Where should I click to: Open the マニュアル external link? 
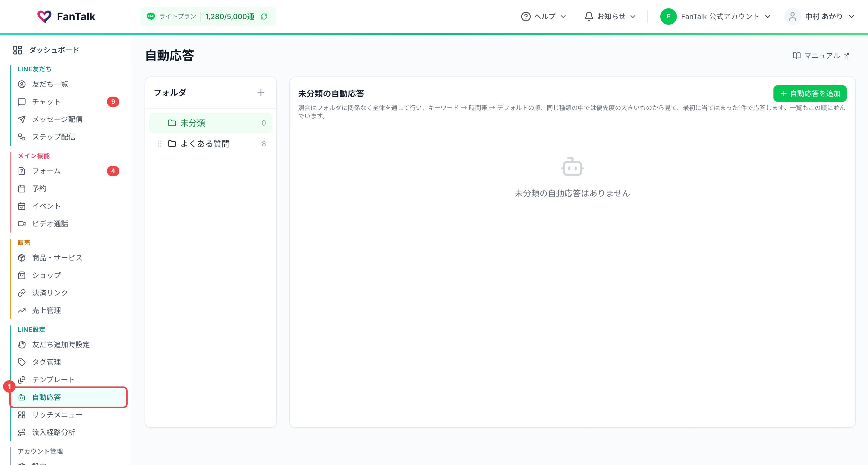point(820,56)
